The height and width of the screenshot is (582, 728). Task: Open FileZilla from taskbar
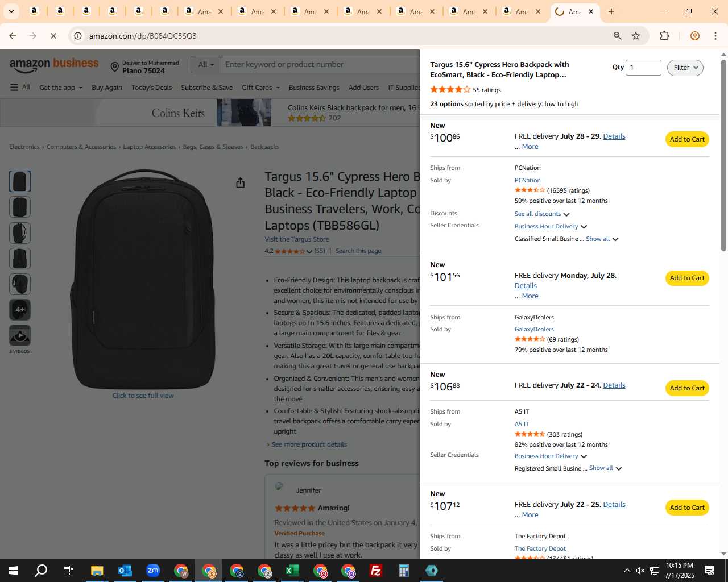point(375,571)
